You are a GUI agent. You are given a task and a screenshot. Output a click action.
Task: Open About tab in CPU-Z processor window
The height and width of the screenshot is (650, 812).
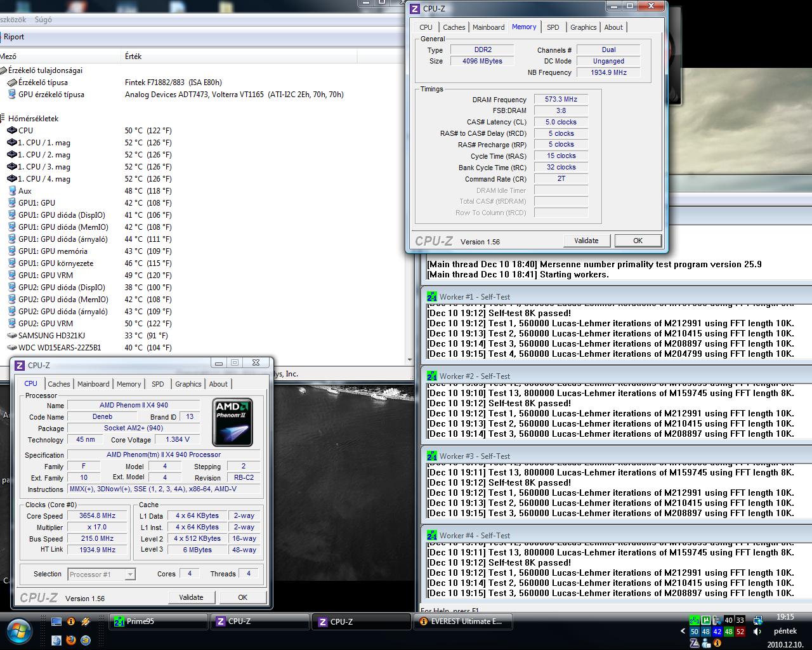(x=218, y=384)
